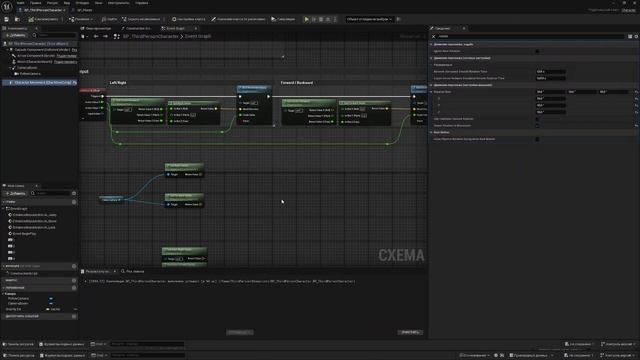Click Details panel property matrix grid icon

click(630, 36)
